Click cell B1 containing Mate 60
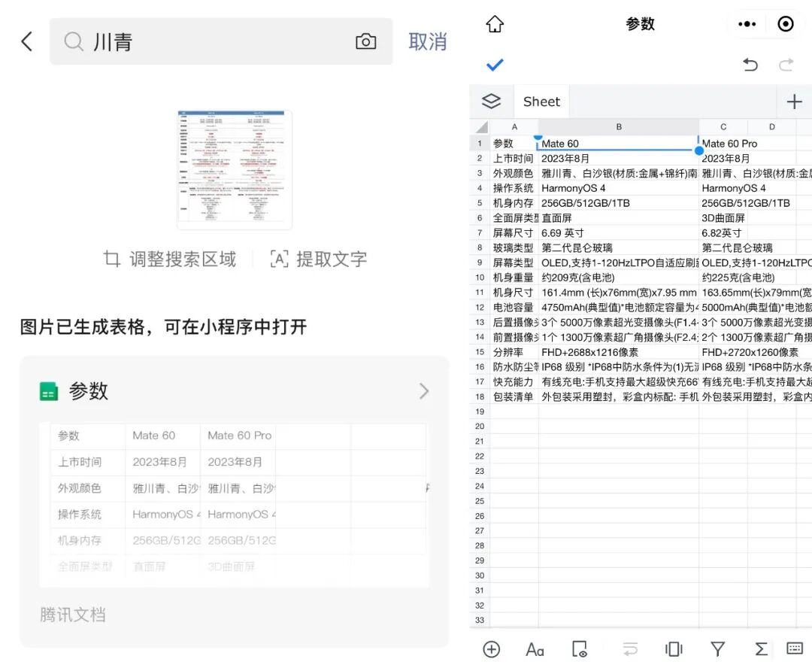 [x=619, y=144]
